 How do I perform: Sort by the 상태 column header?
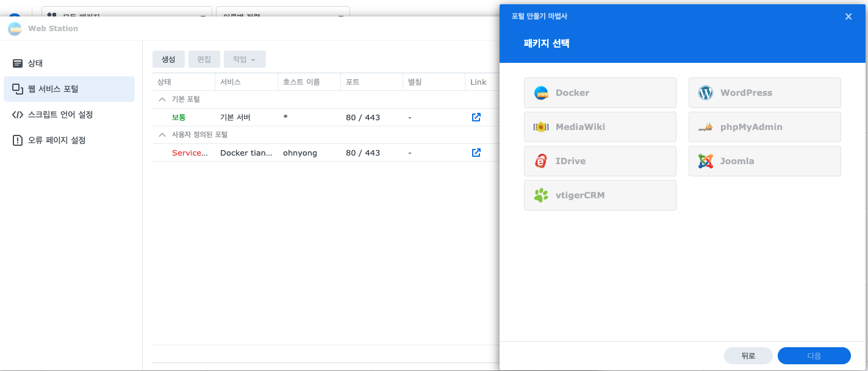pos(184,82)
